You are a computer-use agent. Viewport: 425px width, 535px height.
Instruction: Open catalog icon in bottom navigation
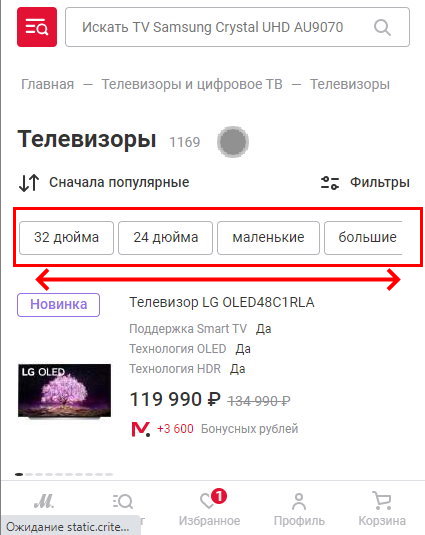122,501
